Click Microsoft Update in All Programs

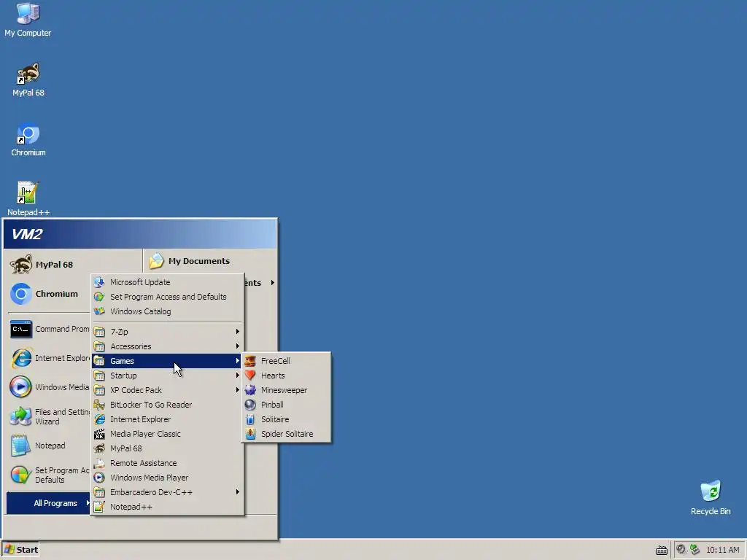point(168,282)
